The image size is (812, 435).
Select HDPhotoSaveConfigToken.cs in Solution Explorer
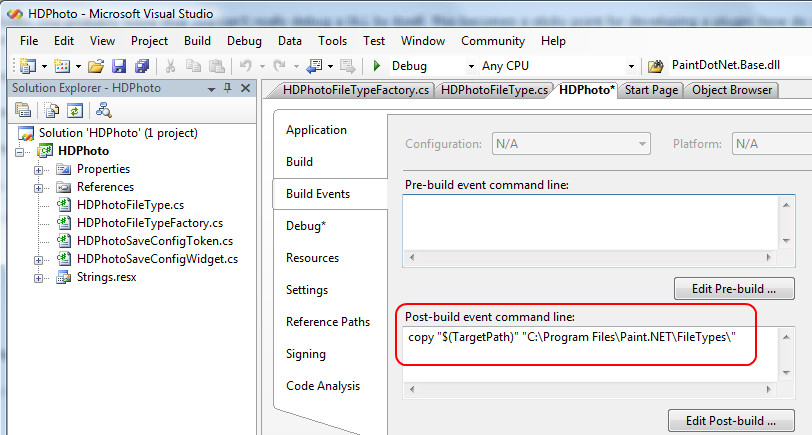tap(155, 241)
